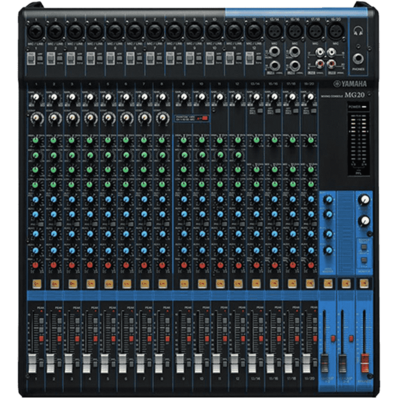Click the upper line input jack of channel 13/14
400x400 pixels.
275,52
